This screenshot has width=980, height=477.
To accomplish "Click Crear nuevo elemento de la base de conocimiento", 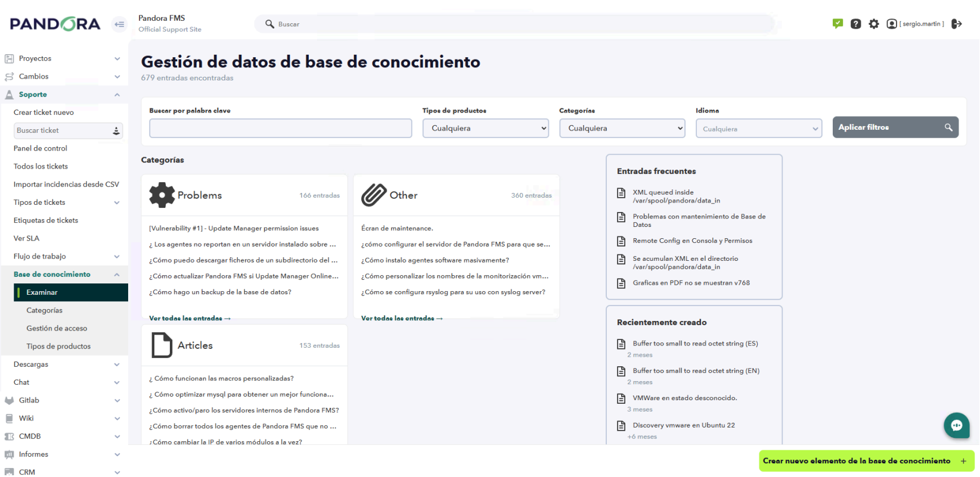I will pos(866,461).
